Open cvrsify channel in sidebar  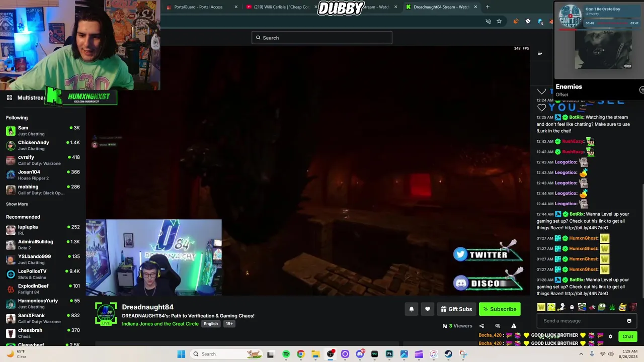point(43,160)
